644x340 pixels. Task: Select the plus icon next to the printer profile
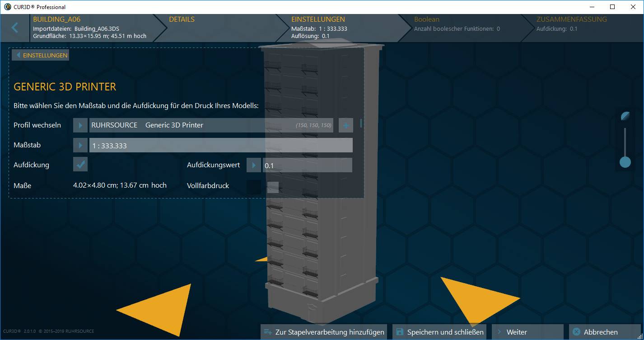click(345, 125)
